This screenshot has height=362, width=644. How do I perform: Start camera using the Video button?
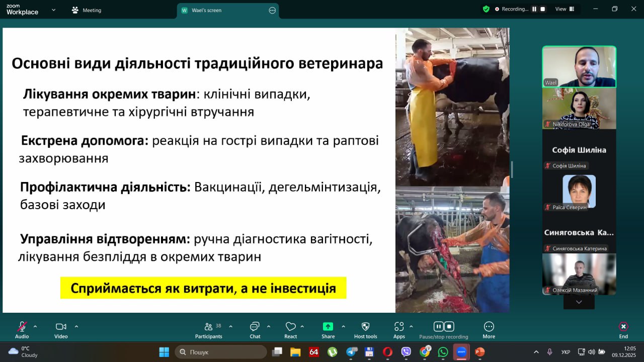pyautogui.click(x=61, y=327)
